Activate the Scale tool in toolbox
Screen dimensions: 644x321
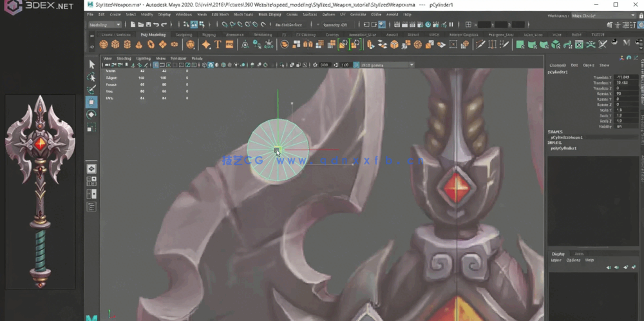[91, 128]
